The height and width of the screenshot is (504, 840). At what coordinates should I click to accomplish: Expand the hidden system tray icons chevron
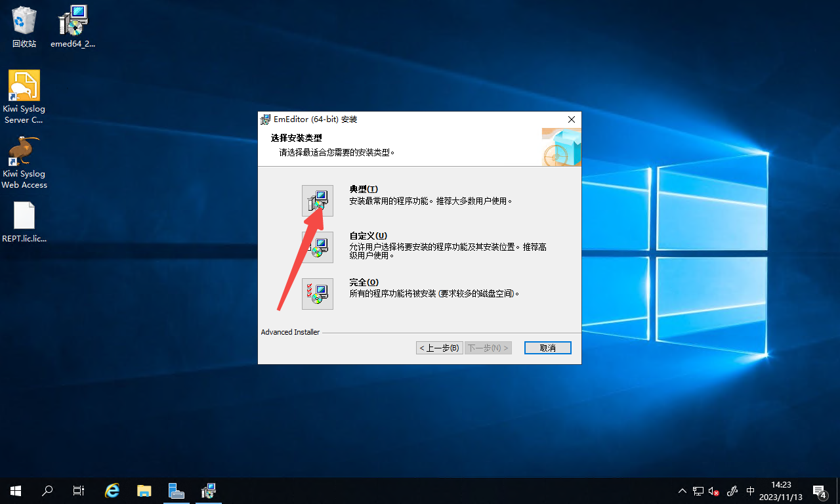682,491
